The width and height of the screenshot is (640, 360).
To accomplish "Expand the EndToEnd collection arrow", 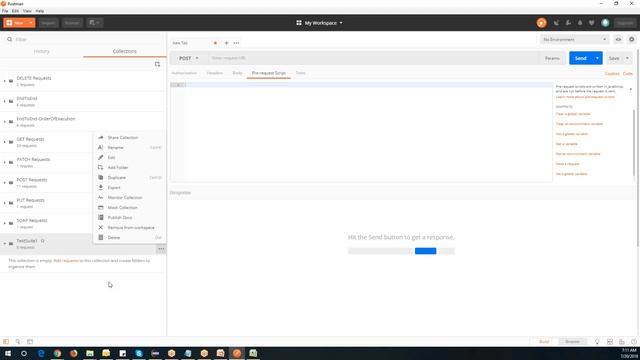I will pos(4,101).
